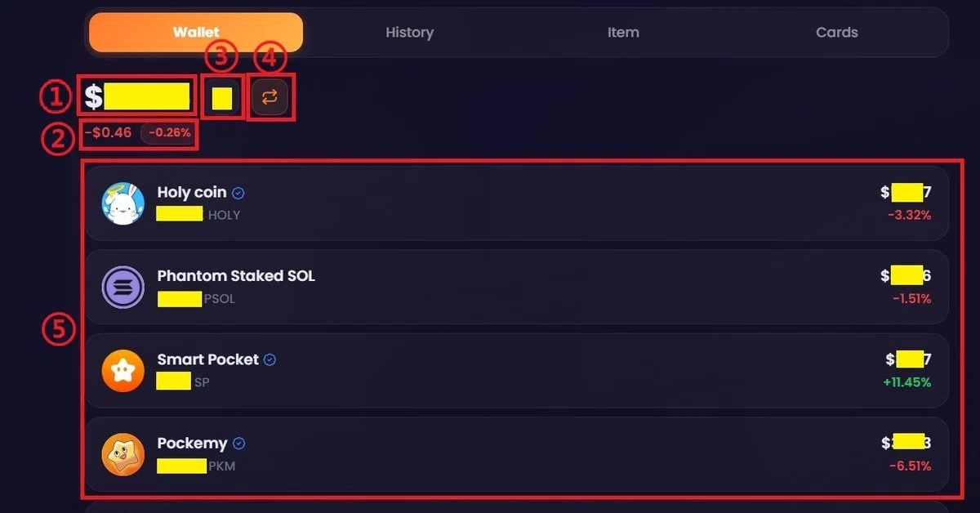Click the -$0.46 balance change amount
Viewport: 980px width, 513px height.
[108, 132]
